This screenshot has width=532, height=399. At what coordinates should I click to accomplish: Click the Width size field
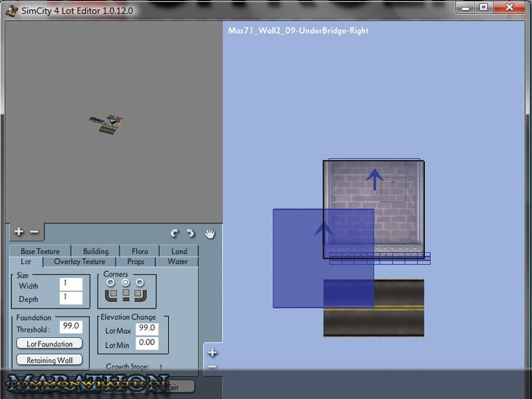tap(71, 284)
